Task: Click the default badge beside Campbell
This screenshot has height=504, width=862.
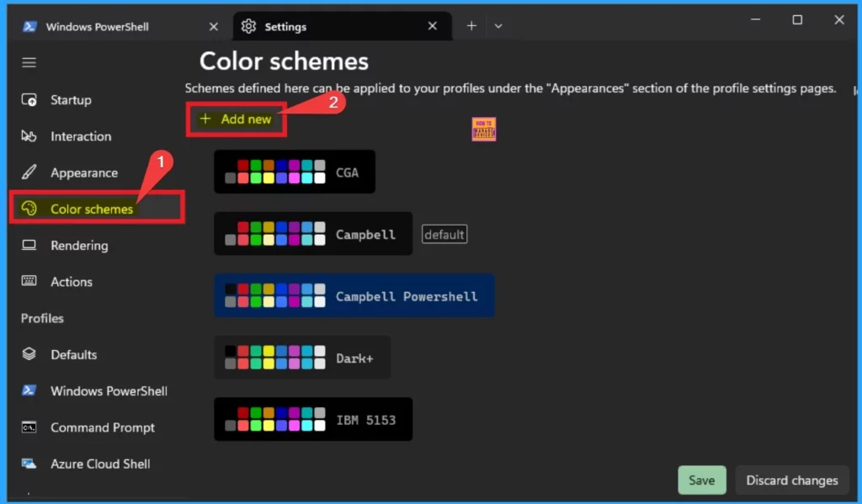Action: [x=444, y=234]
